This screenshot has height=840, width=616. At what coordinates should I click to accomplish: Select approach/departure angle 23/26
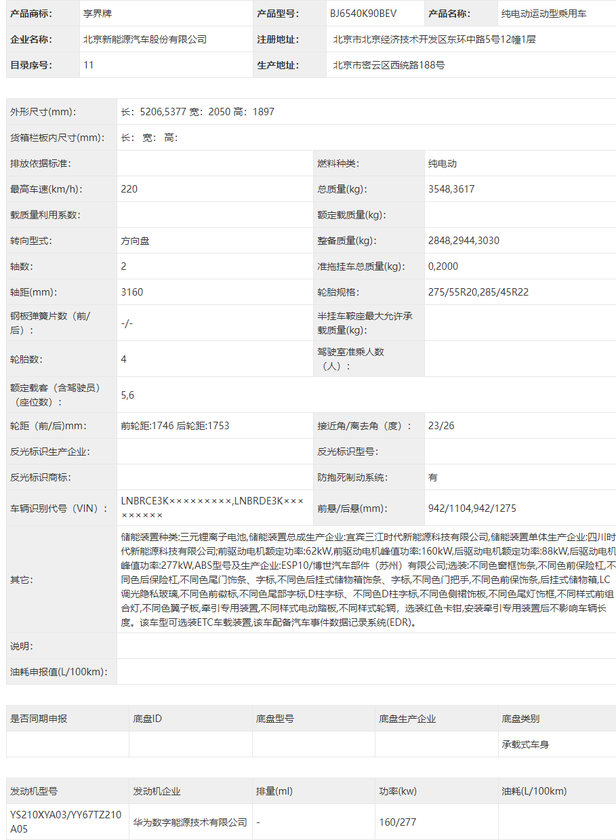(x=441, y=426)
